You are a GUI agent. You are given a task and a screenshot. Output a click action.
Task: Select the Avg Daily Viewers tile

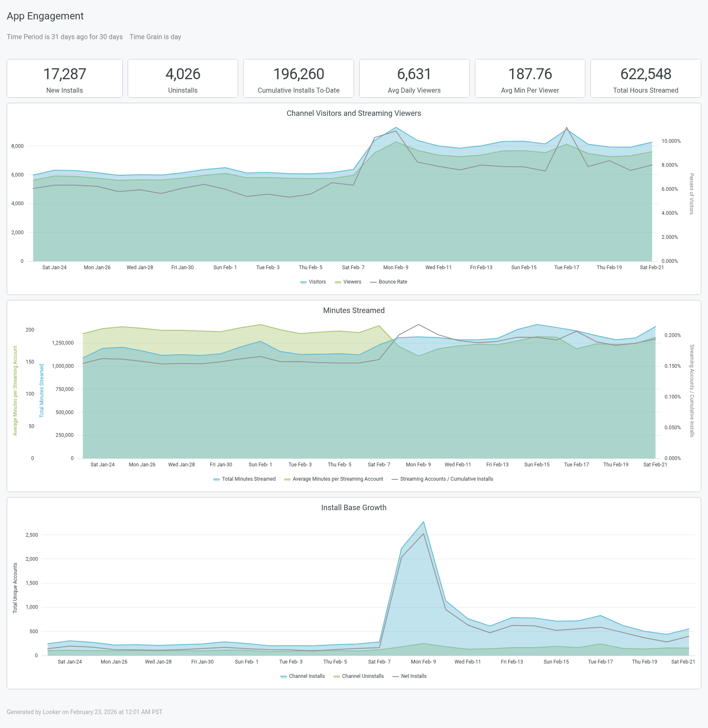click(414, 78)
